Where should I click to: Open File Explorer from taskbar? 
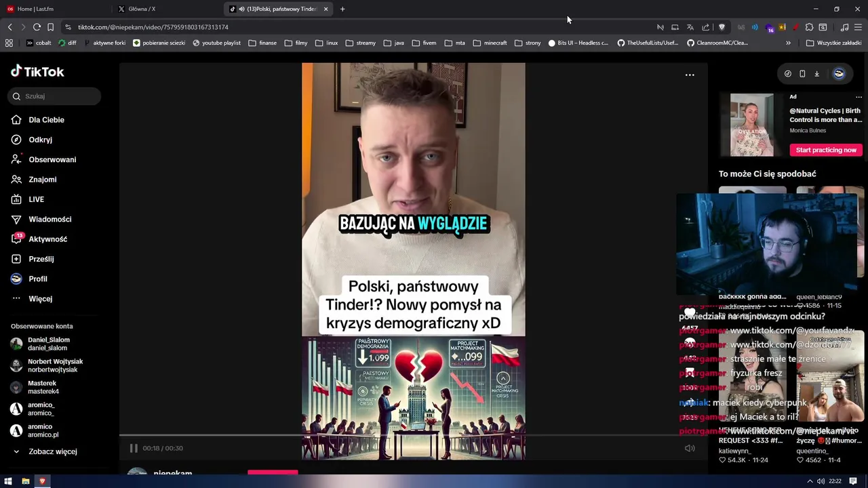pyautogui.click(x=26, y=481)
